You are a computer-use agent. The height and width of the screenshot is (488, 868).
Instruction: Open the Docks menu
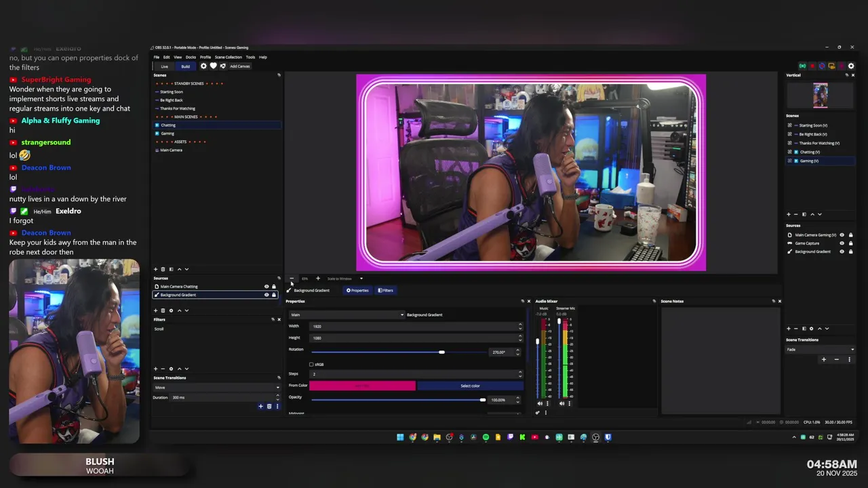pos(191,57)
